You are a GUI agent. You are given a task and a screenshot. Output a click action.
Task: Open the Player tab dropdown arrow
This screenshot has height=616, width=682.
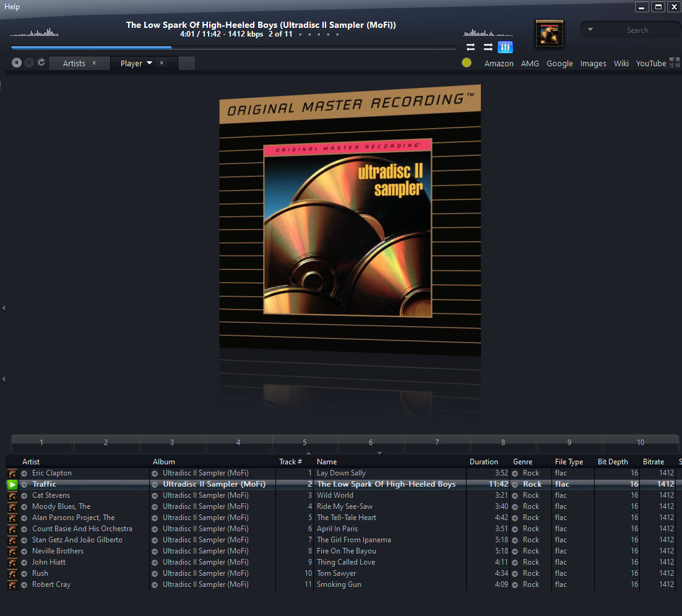(x=150, y=63)
